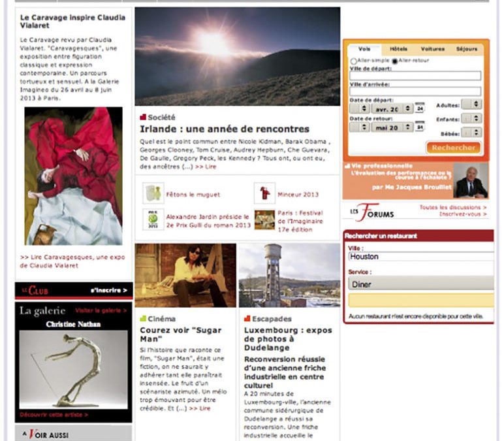Open the return date calendar icon
The height and width of the screenshot is (441, 504).
420,127
